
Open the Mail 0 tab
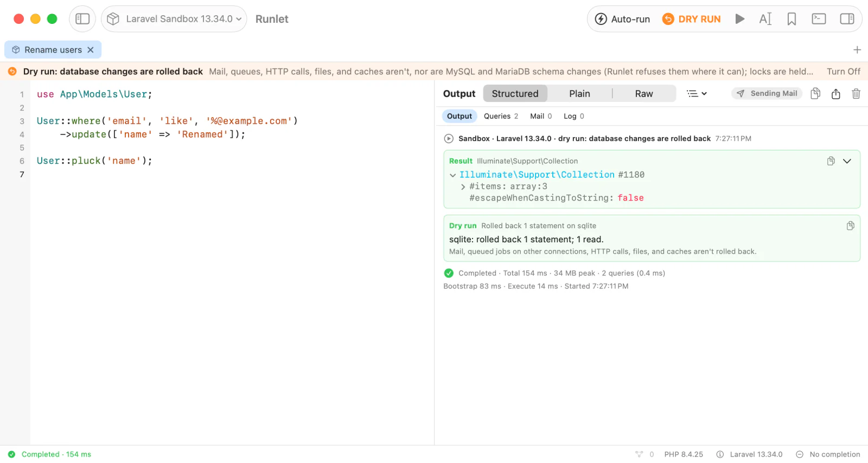click(541, 116)
